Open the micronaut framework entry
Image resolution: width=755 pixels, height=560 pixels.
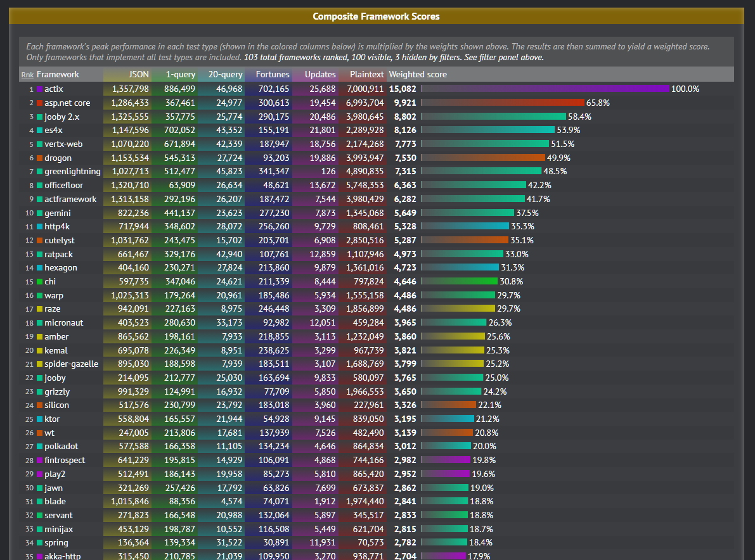(64, 322)
